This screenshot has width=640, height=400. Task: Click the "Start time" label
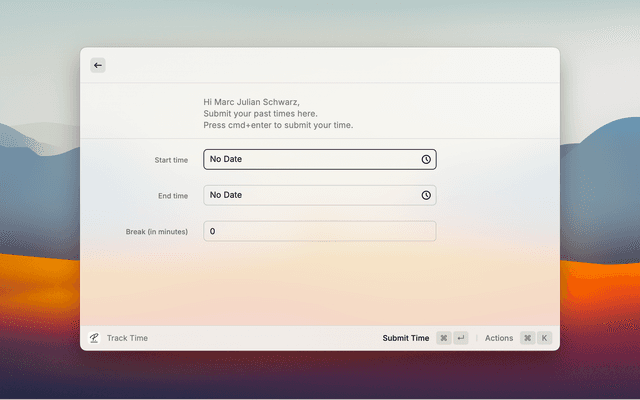point(171,160)
